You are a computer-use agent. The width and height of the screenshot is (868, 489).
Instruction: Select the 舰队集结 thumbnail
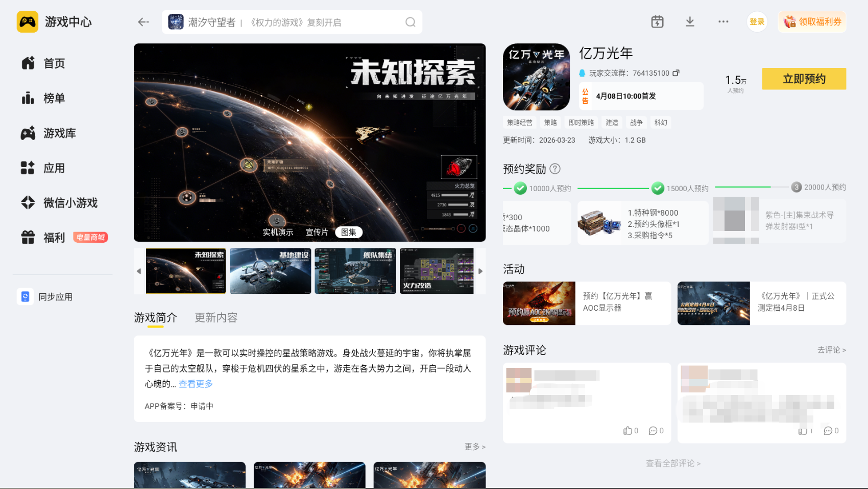click(x=355, y=271)
